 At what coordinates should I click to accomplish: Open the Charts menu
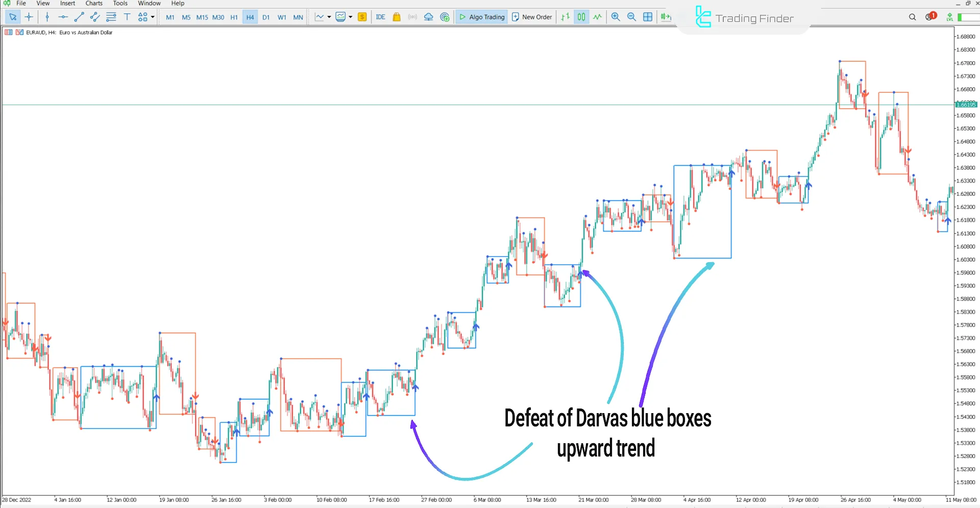click(x=93, y=3)
